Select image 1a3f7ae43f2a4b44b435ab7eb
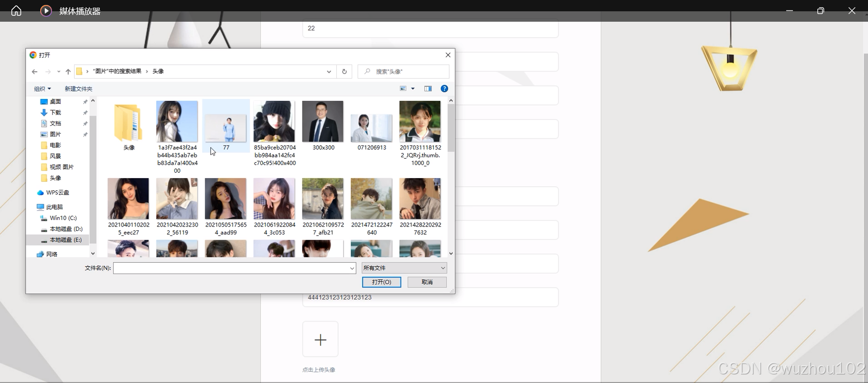 pyautogui.click(x=177, y=137)
